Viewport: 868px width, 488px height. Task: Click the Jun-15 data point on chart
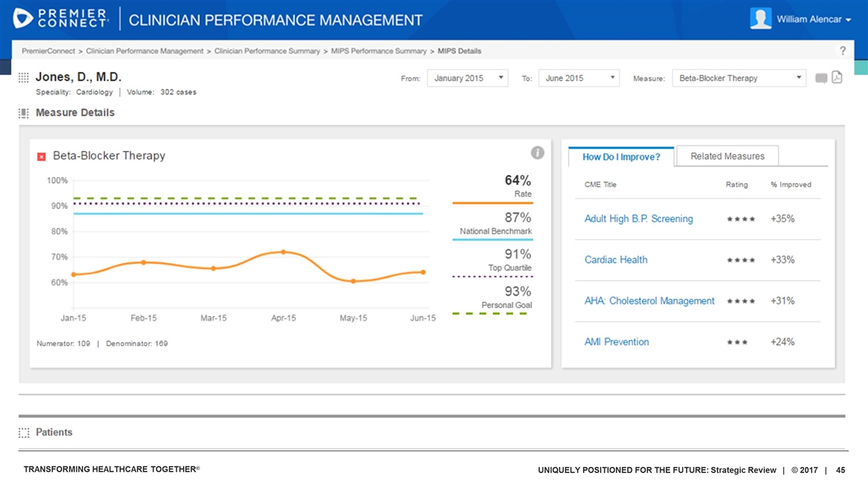click(423, 272)
